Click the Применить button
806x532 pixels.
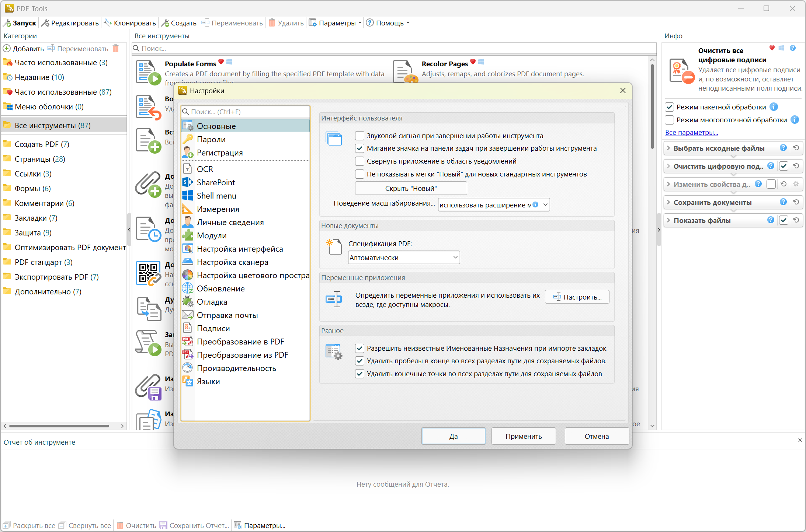pos(524,436)
